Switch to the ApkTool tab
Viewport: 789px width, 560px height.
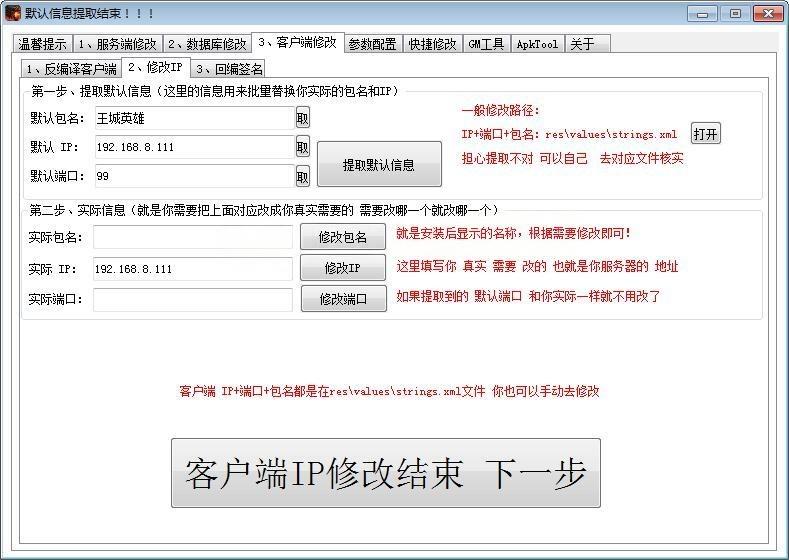point(537,44)
